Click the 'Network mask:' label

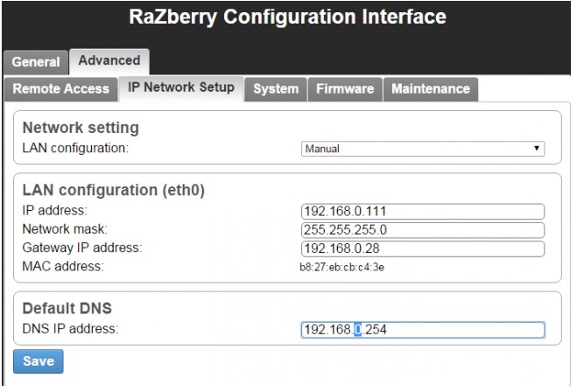[x=65, y=229]
